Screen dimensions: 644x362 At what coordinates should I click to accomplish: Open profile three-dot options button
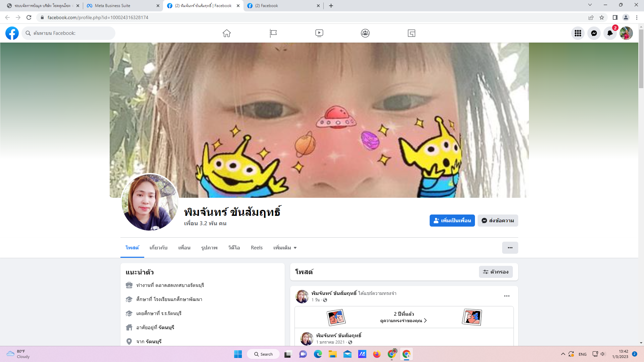[x=510, y=248]
